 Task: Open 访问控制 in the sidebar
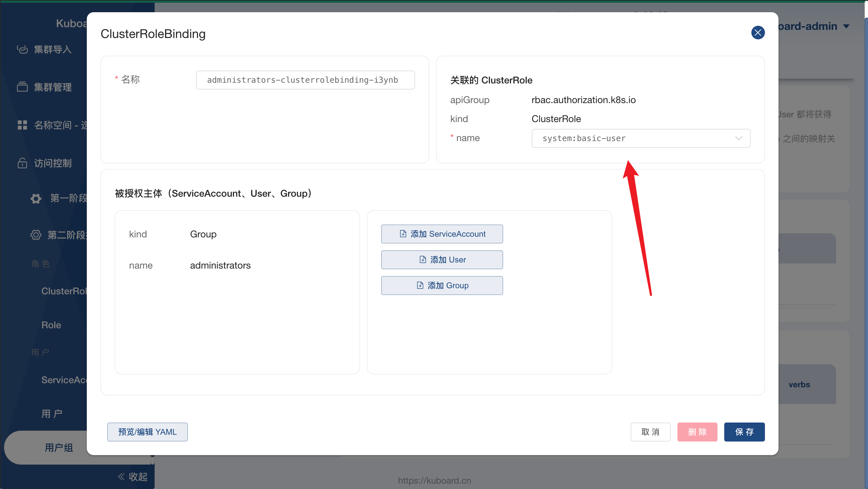click(52, 163)
